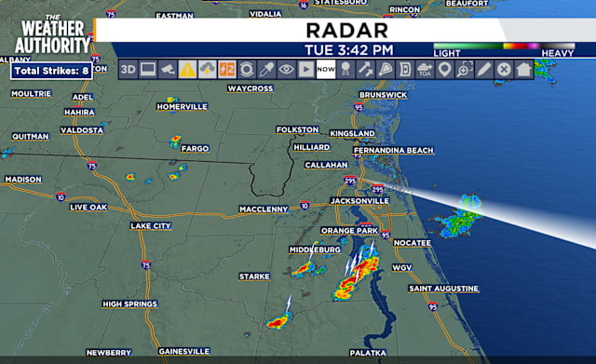Click the circled X clear icon

(504, 70)
